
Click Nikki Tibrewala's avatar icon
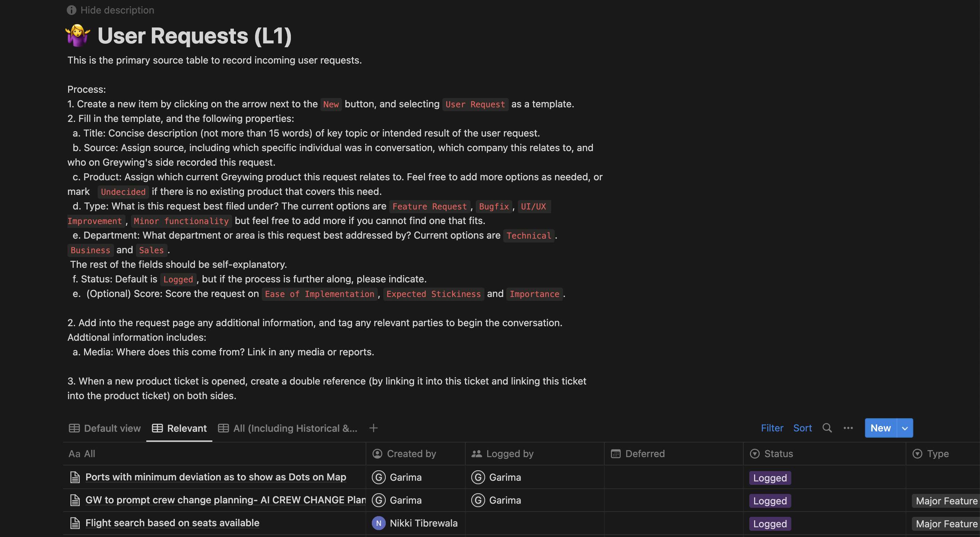pos(378,523)
